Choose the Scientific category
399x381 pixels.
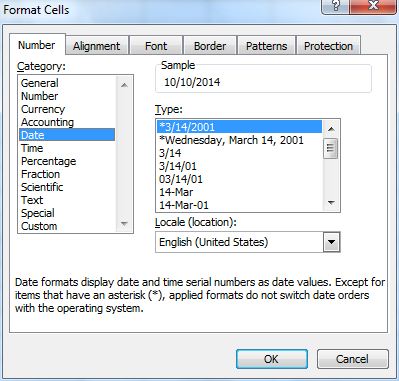(x=67, y=187)
